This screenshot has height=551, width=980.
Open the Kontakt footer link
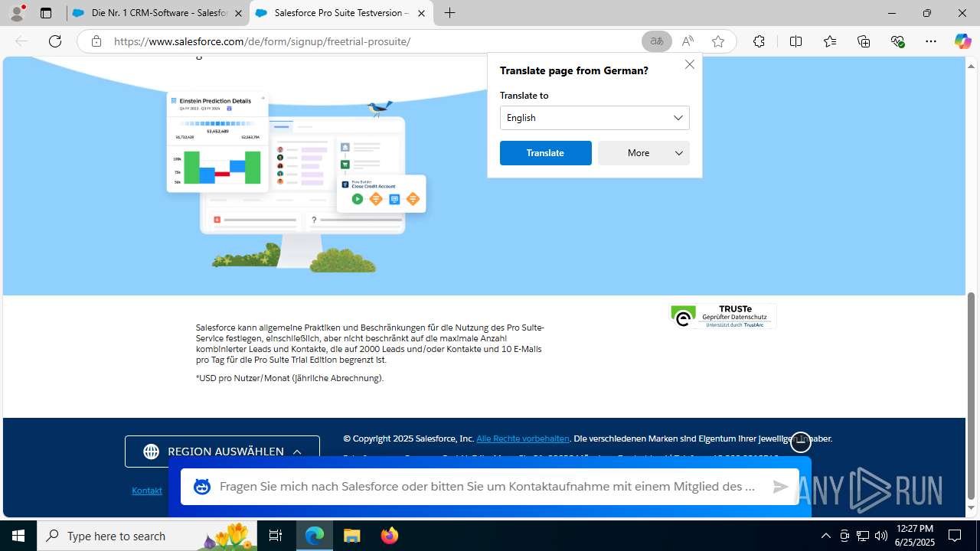coord(147,491)
